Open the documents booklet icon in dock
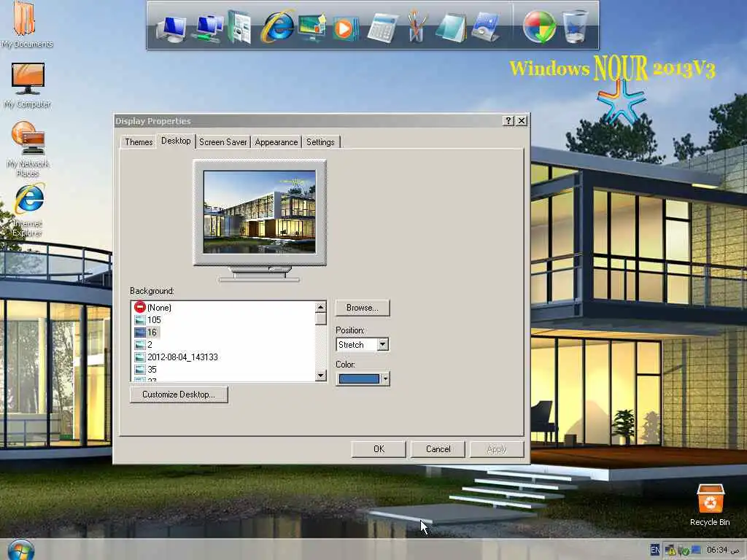This screenshot has width=747, height=560. pos(239,28)
